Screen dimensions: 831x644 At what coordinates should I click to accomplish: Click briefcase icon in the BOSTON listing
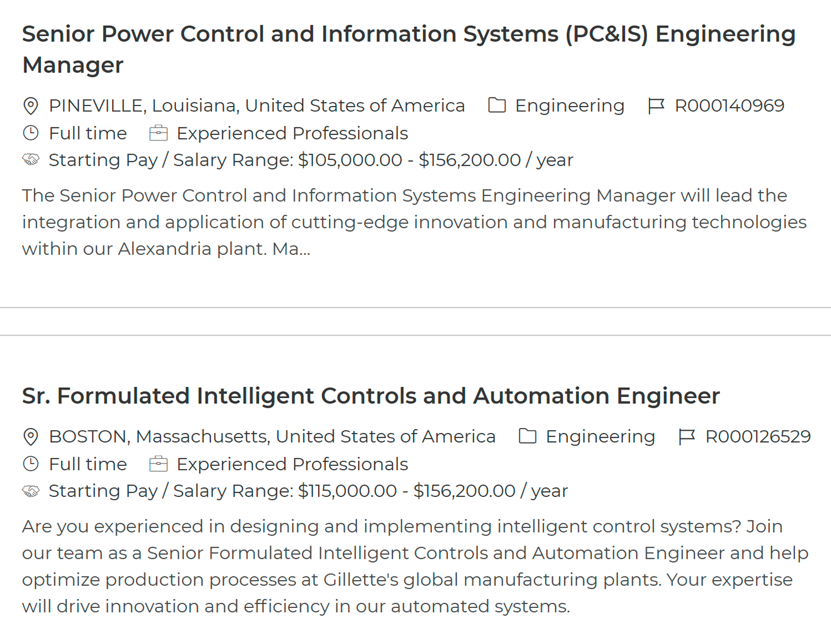pos(159,464)
